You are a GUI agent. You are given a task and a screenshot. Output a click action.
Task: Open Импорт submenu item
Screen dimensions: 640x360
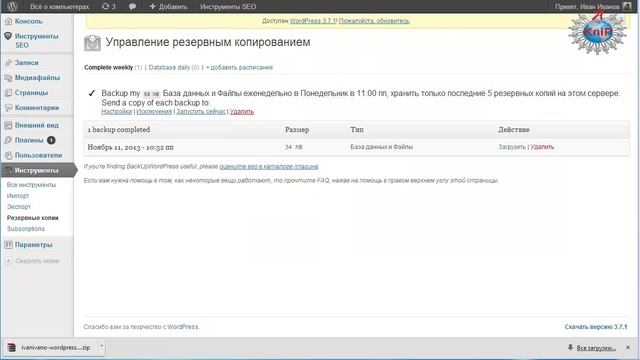pyautogui.click(x=18, y=196)
